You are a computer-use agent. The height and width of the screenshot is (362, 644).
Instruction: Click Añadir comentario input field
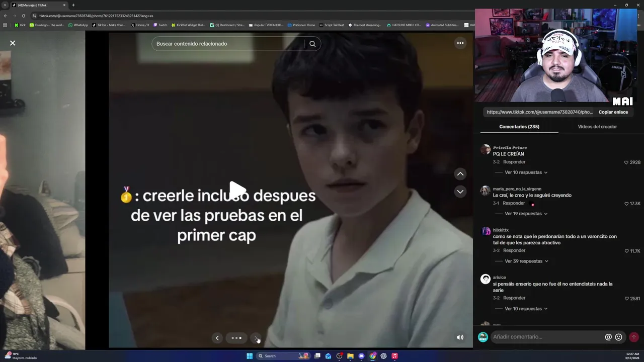[x=547, y=337]
